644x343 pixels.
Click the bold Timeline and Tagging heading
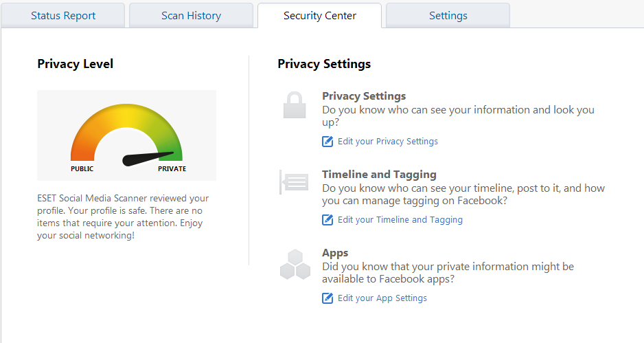379,175
